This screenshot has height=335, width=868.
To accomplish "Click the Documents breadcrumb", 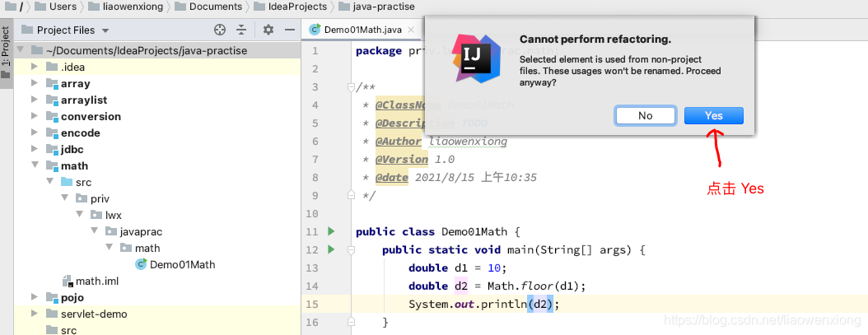I will click(x=208, y=7).
